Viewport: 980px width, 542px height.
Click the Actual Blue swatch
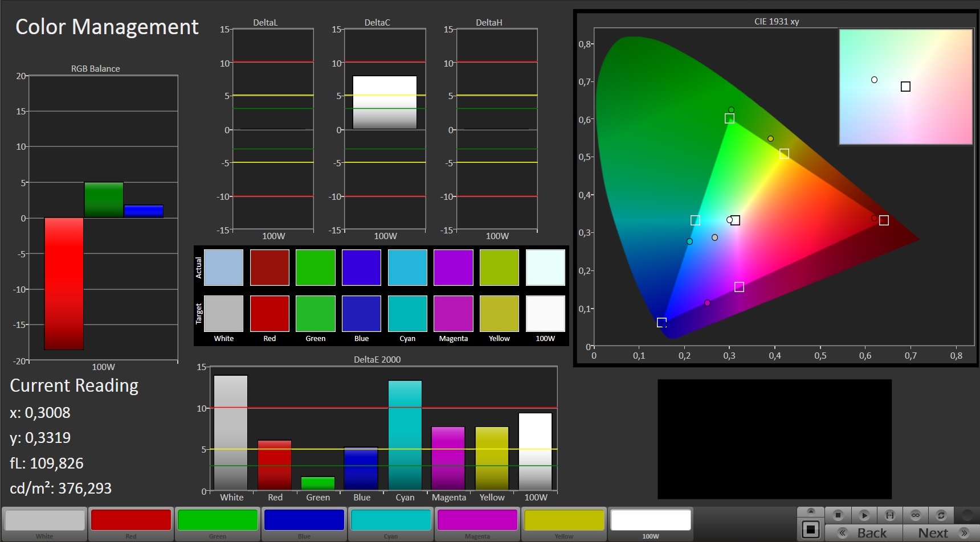click(361, 267)
